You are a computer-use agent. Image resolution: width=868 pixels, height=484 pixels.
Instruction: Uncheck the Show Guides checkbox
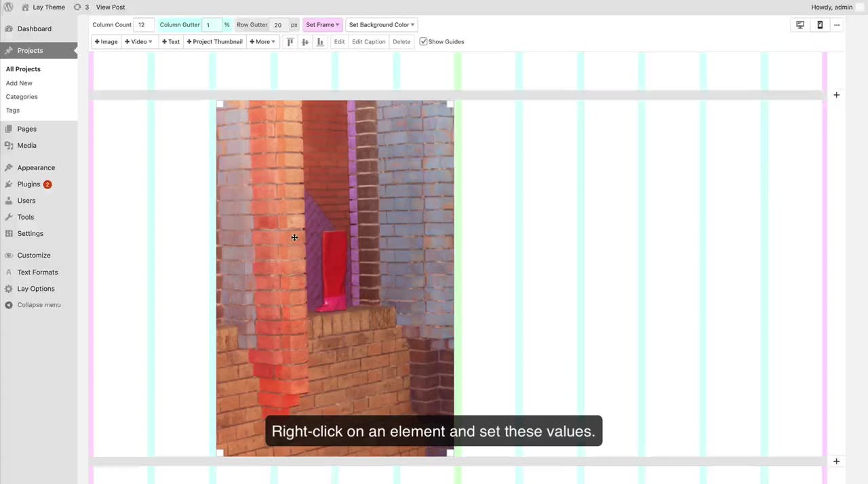[423, 41]
